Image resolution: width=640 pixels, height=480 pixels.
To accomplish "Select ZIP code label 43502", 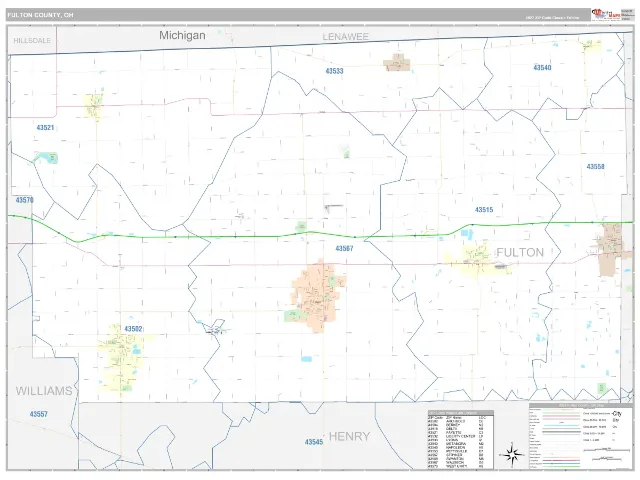I will [133, 329].
